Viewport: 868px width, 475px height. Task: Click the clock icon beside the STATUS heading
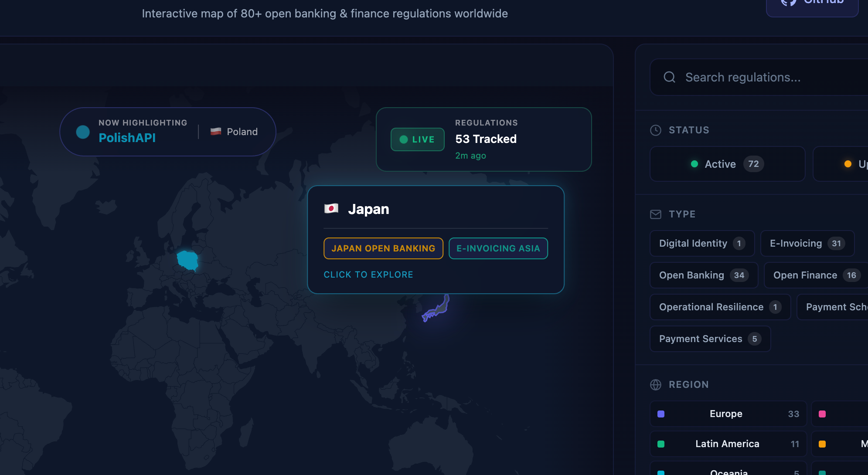pos(655,130)
